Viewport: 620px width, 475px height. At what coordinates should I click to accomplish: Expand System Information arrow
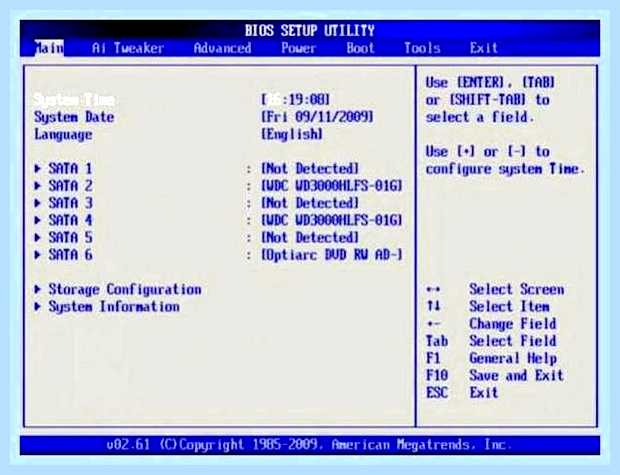coord(38,307)
